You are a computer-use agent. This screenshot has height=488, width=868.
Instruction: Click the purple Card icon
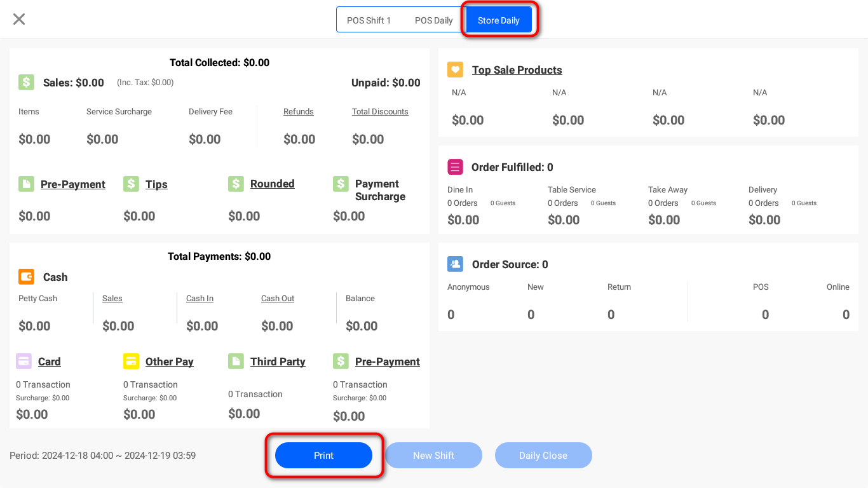click(x=24, y=362)
